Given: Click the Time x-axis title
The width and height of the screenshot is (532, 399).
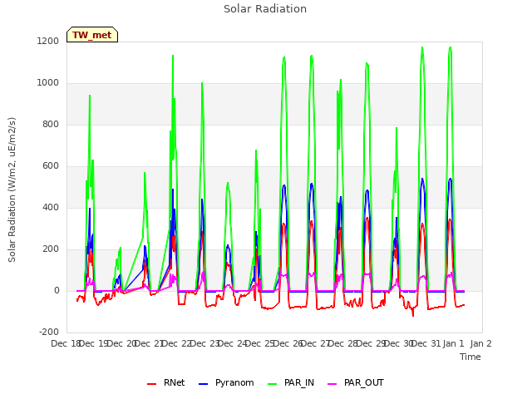Looking at the screenshot, I should coord(470,357).
